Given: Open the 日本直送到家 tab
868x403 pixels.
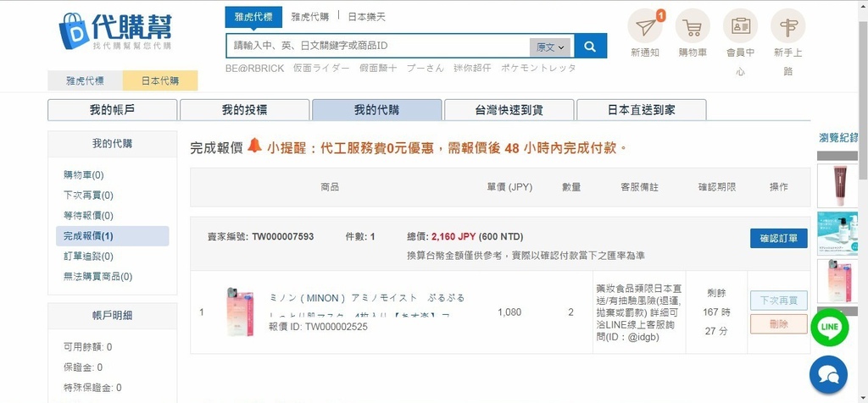Looking at the screenshot, I should click(x=642, y=109).
